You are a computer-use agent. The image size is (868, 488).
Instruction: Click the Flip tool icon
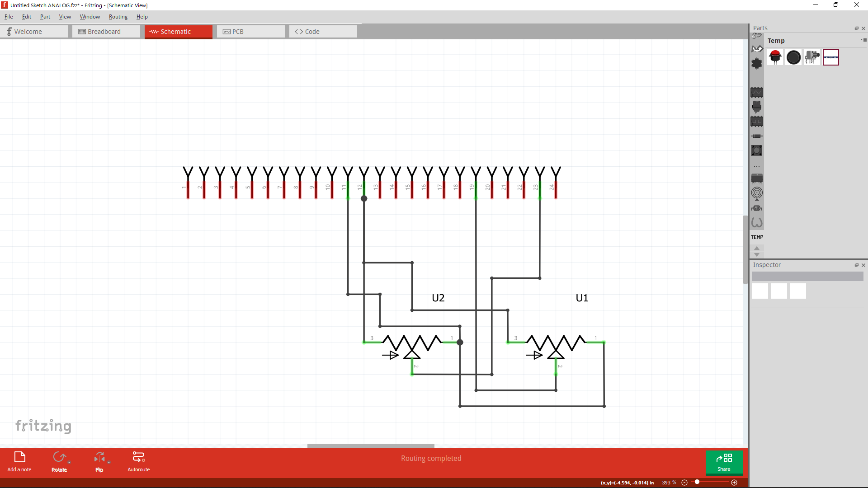(99, 457)
